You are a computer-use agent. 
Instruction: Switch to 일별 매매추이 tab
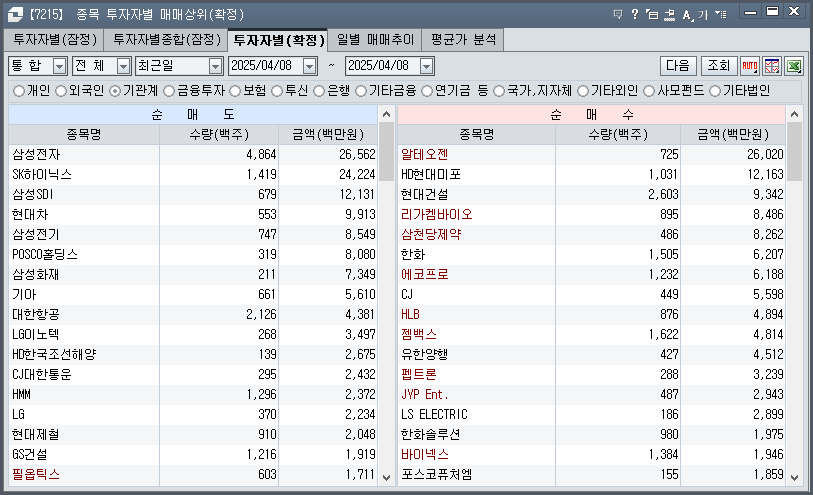click(375, 39)
